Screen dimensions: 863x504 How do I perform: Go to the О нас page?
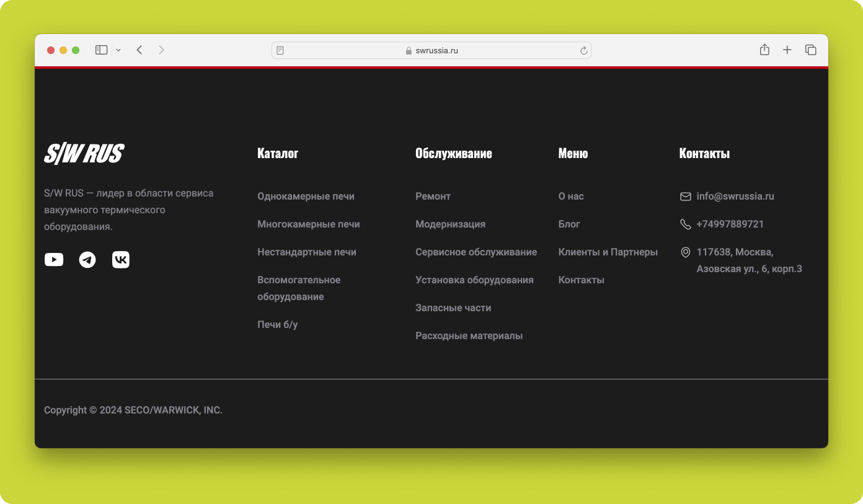[571, 197]
